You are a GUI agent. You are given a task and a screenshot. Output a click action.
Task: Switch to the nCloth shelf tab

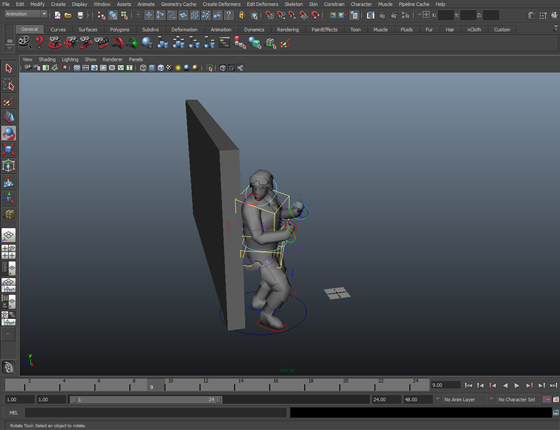(474, 29)
